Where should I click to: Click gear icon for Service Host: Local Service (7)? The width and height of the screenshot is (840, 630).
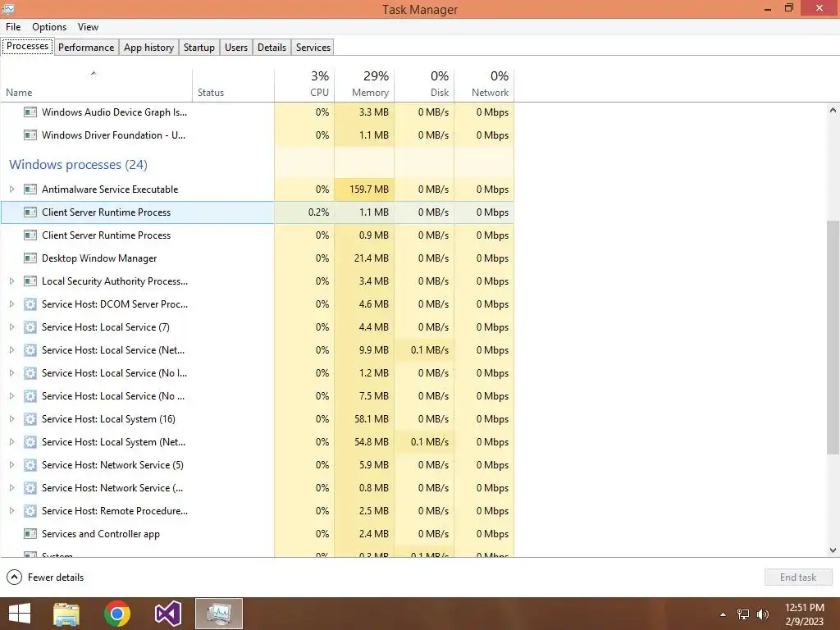point(30,327)
